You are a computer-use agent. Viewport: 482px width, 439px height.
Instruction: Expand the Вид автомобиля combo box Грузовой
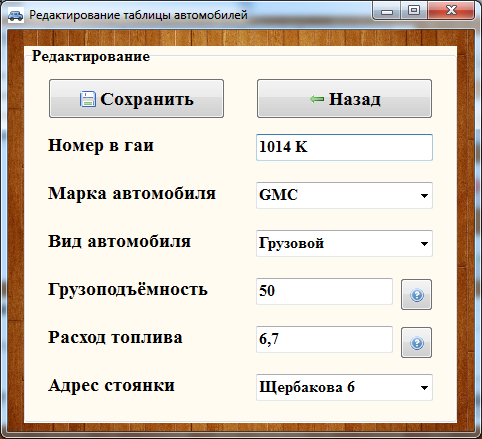pyautogui.click(x=344, y=243)
